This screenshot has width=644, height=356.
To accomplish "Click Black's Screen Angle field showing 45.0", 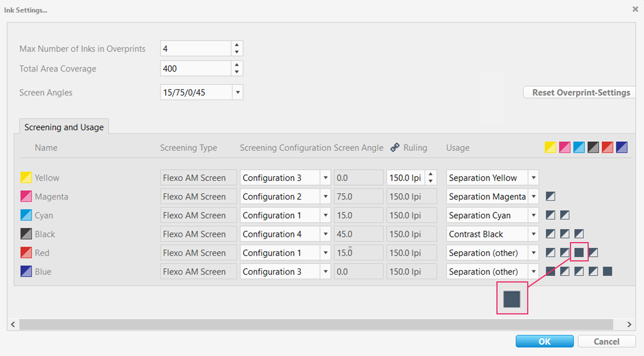I will click(358, 234).
